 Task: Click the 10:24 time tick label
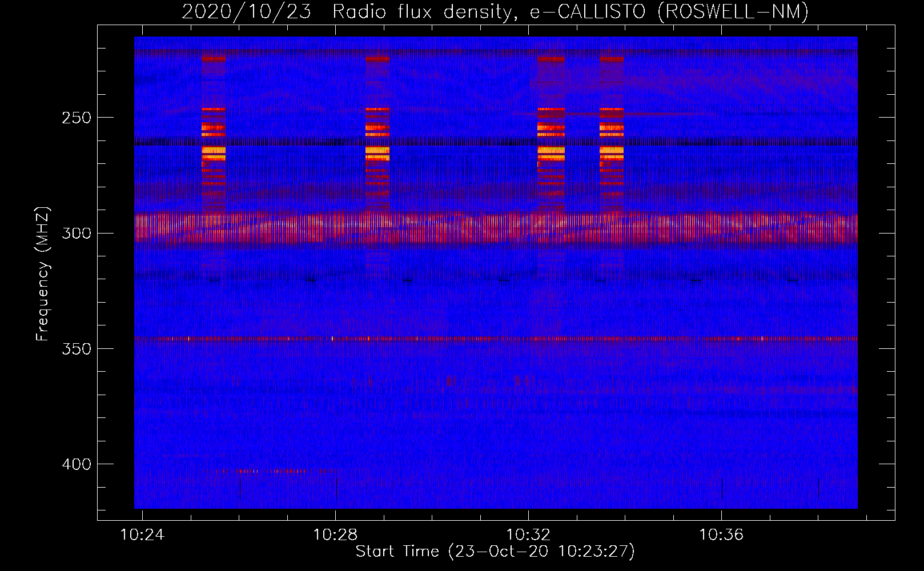pos(142,534)
